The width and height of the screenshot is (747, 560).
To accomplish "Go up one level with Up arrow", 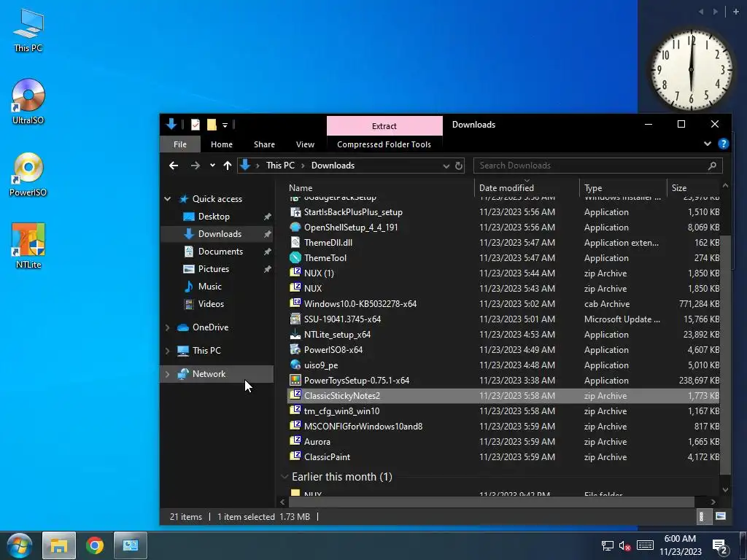I will 228,166.
